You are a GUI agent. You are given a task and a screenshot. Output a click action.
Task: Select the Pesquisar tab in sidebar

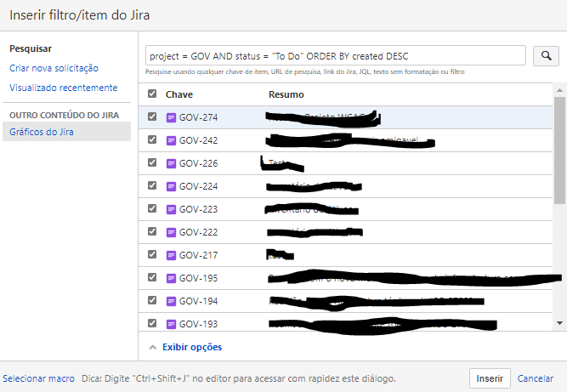tap(31, 48)
